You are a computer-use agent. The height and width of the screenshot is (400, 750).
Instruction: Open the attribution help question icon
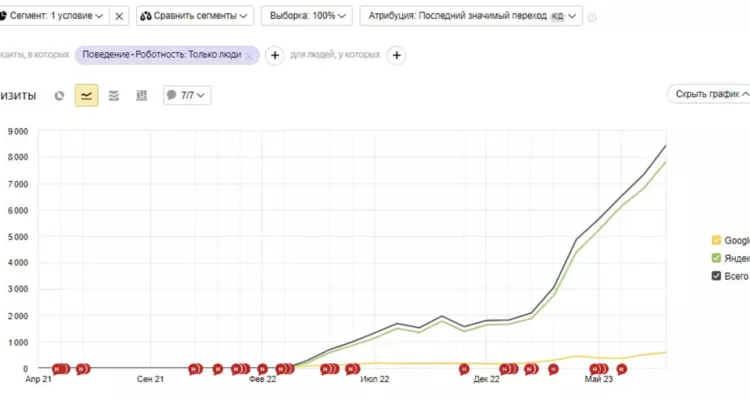[x=592, y=17]
